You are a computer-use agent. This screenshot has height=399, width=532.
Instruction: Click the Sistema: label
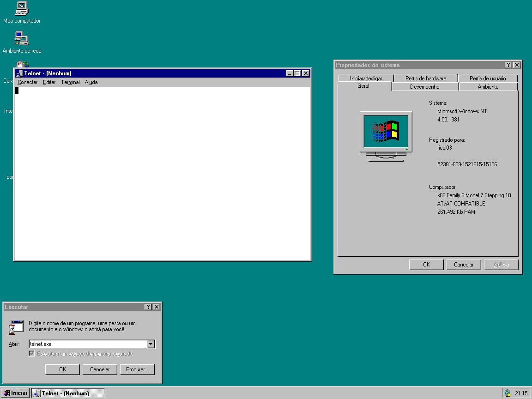point(438,103)
